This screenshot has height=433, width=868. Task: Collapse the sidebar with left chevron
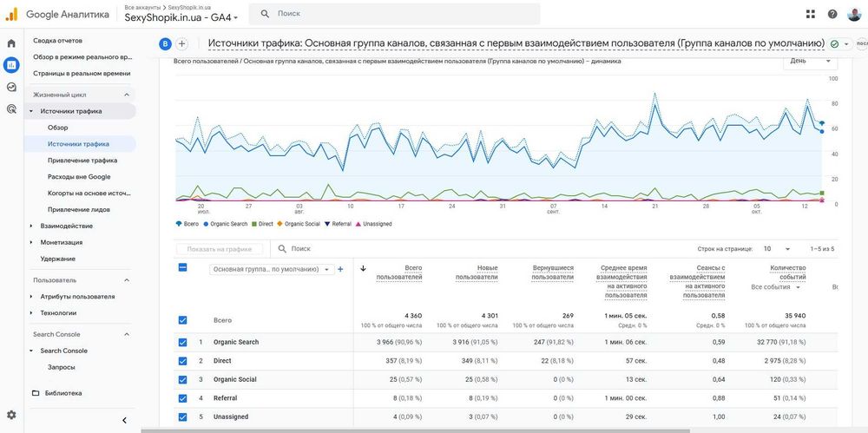coord(124,420)
